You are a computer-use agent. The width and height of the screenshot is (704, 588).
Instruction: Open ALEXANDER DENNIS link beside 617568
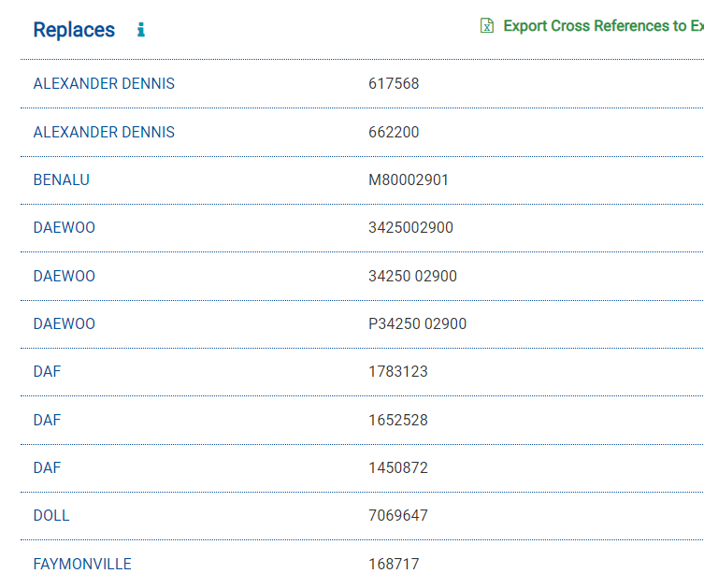104,83
